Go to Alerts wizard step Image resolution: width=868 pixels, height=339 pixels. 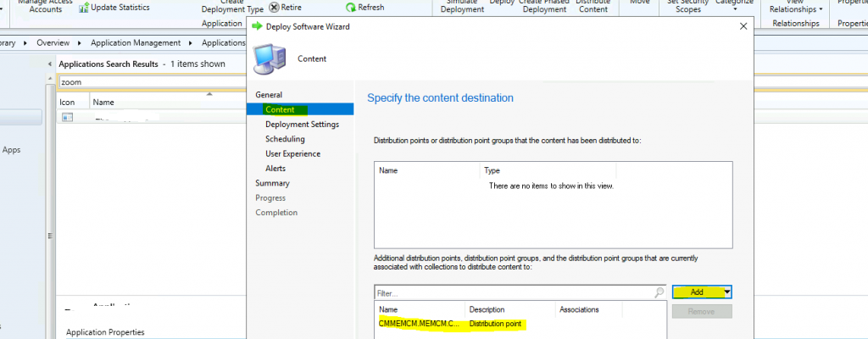275,169
